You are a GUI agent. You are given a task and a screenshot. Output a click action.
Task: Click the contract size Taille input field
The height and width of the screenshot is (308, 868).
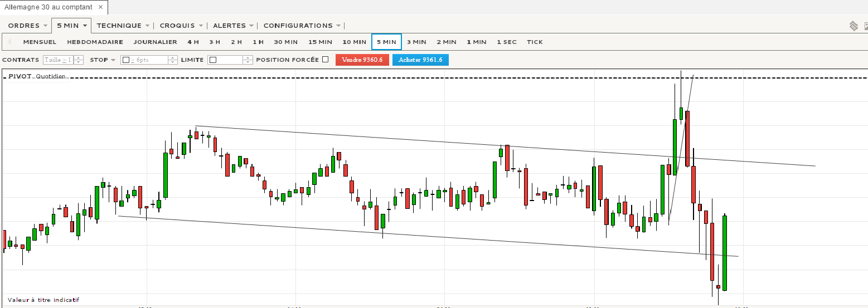coord(57,60)
